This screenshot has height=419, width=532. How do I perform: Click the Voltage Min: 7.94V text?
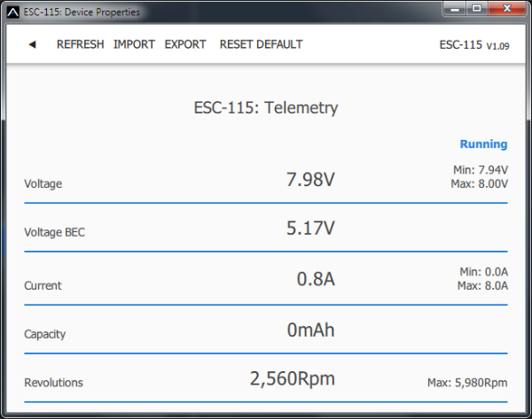click(480, 170)
